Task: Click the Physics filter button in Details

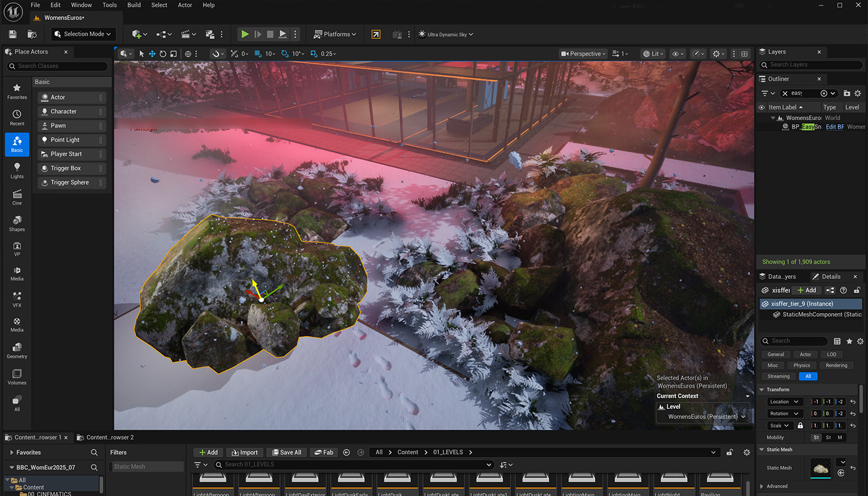Action: 802,365
